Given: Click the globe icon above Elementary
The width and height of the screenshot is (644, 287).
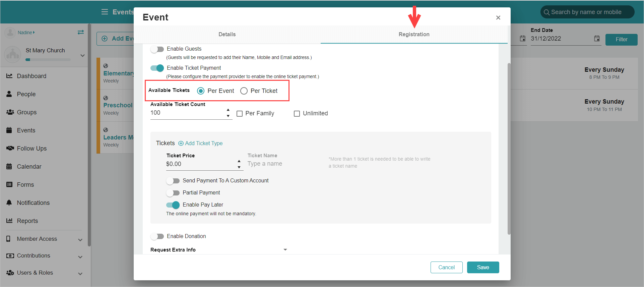Looking at the screenshot, I should tap(106, 66).
